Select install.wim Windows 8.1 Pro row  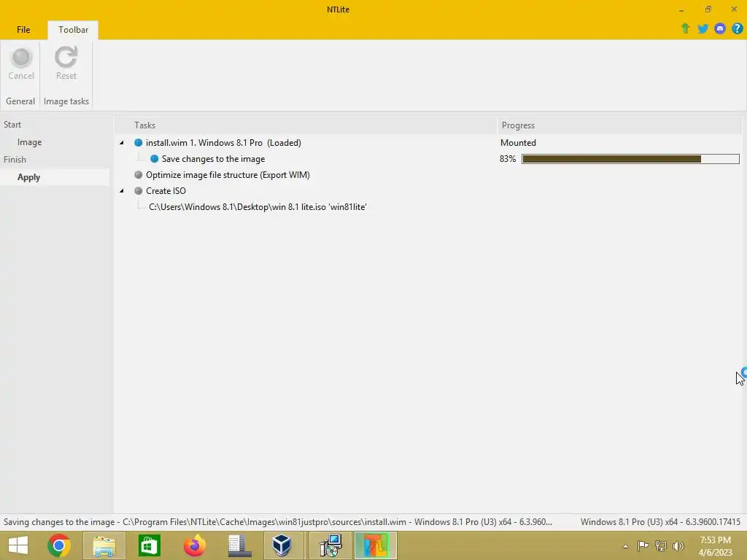tap(223, 143)
